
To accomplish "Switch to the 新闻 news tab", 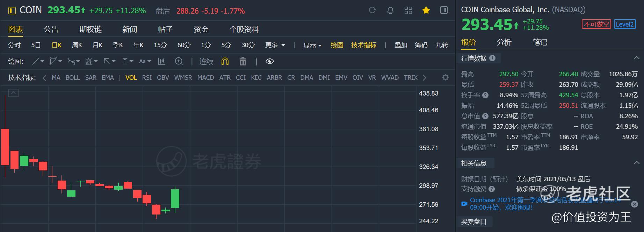I will pos(130,29).
